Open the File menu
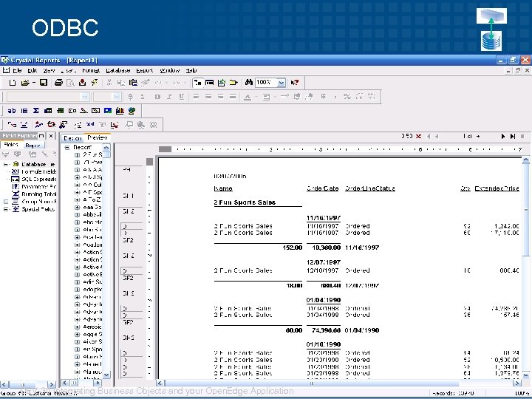 pos(17,71)
